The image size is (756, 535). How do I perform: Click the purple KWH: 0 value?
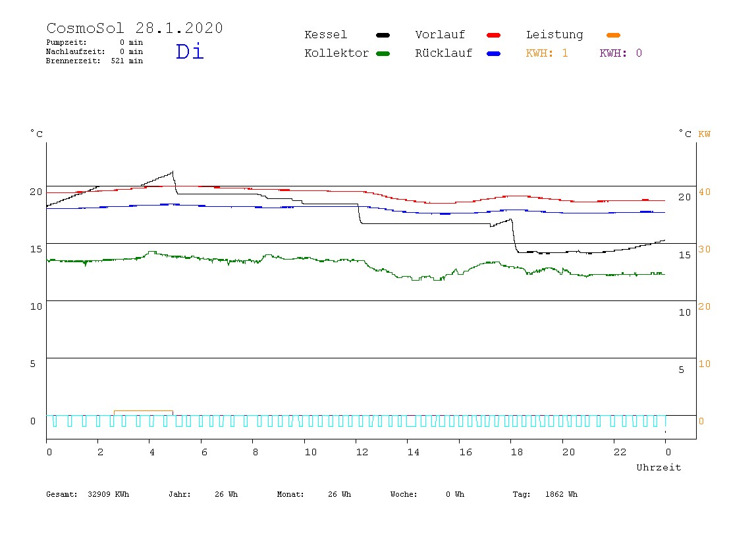(620, 53)
